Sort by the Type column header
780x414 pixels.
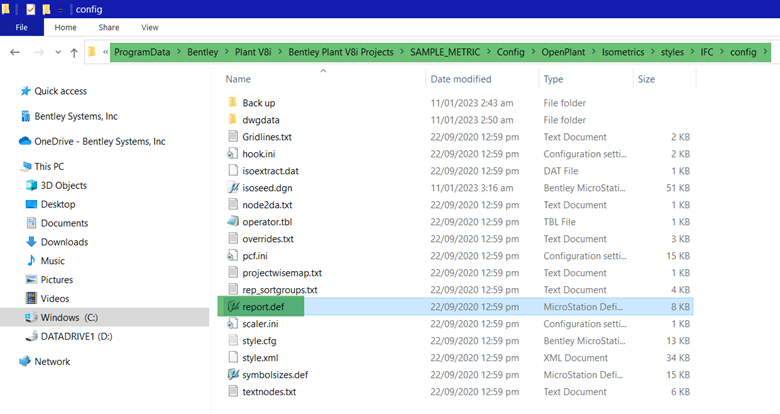pyautogui.click(x=553, y=79)
